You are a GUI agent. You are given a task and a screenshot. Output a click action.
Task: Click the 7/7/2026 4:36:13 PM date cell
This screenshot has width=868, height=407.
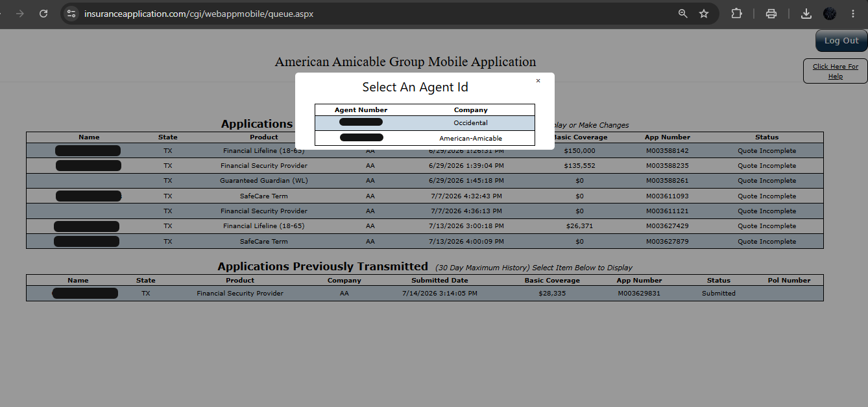466,211
